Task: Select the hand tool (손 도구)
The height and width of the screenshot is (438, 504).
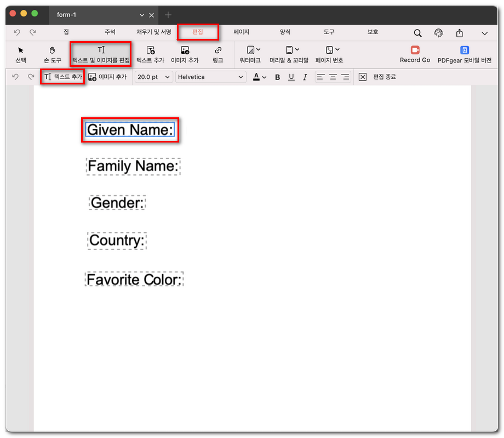Action: click(x=53, y=54)
